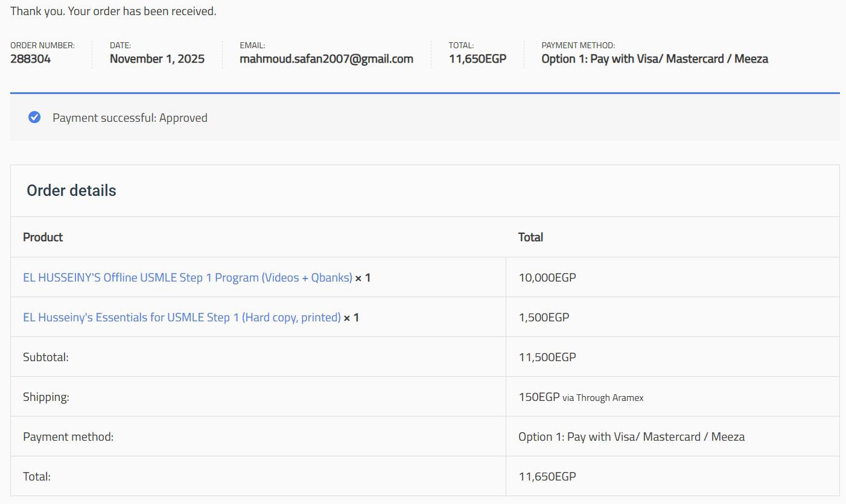The image size is (846, 504).
Task: Open EL HUSSEINY'S Offline USMLE Step 1 Program link
Action: coord(187,277)
